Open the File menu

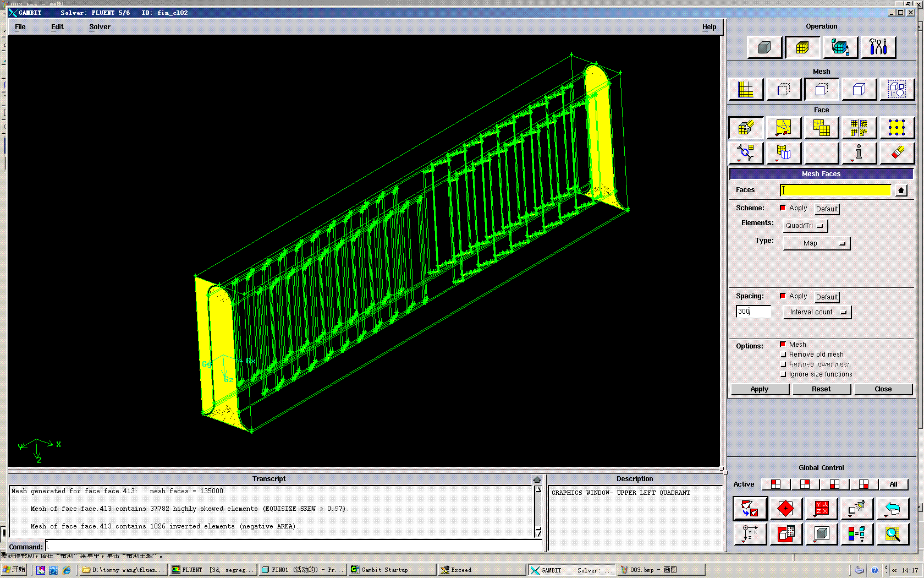20,27
